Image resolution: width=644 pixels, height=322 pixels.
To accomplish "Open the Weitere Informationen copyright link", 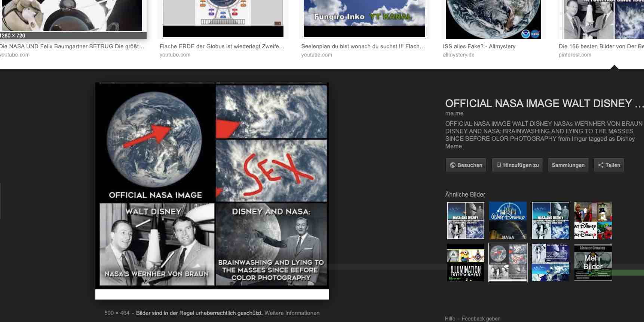I will [x=292, y=313].
